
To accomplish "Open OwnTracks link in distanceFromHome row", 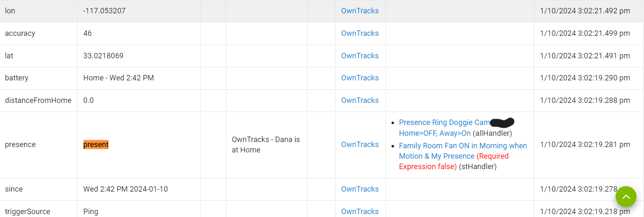I will pyautogui.click(x=360, y=100).
